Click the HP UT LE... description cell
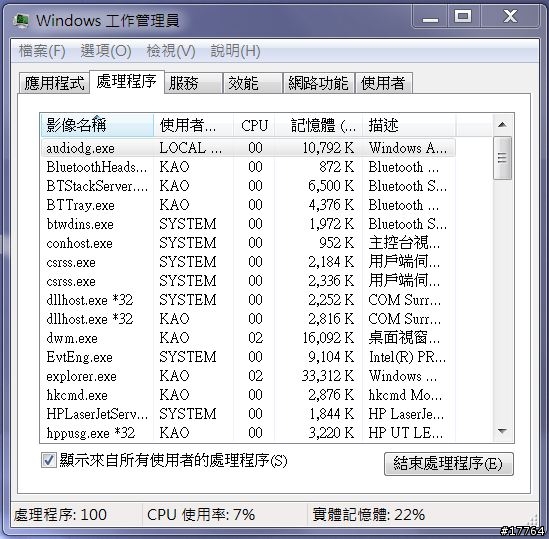The width and height of the screenshot is (549, 539). pyautogui.click(x=406, y=433)
